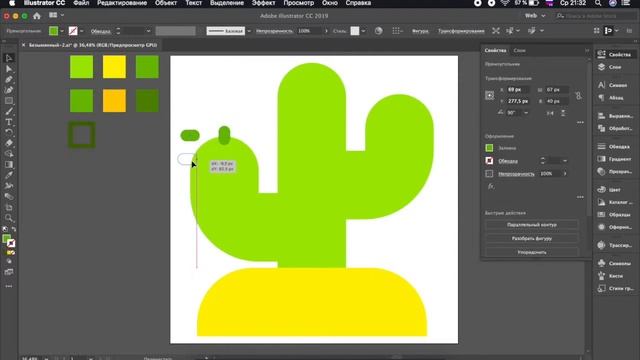The width and height of the screenshot is (640, 360).
Task: Pick the orange square swatch on pasteboard
Action: click(x=114, y=101)
